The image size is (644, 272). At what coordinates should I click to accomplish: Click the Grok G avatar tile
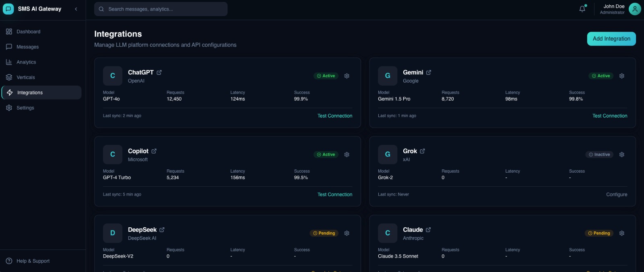tap(388, 155)
